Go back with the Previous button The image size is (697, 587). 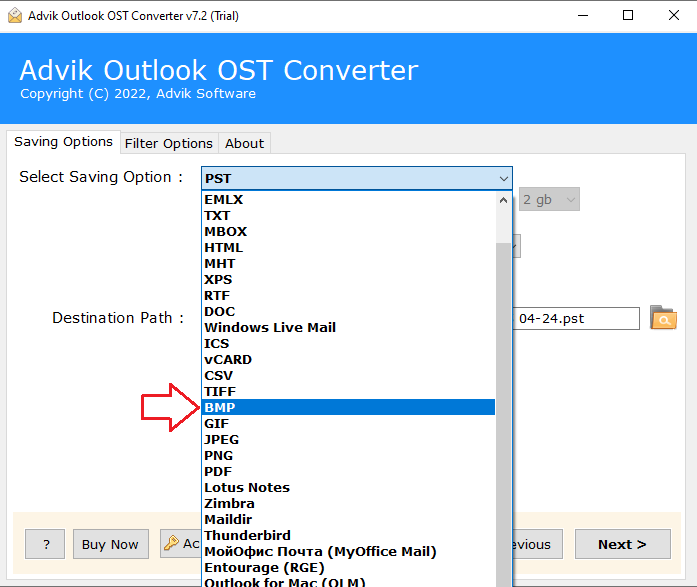point(538,544)
